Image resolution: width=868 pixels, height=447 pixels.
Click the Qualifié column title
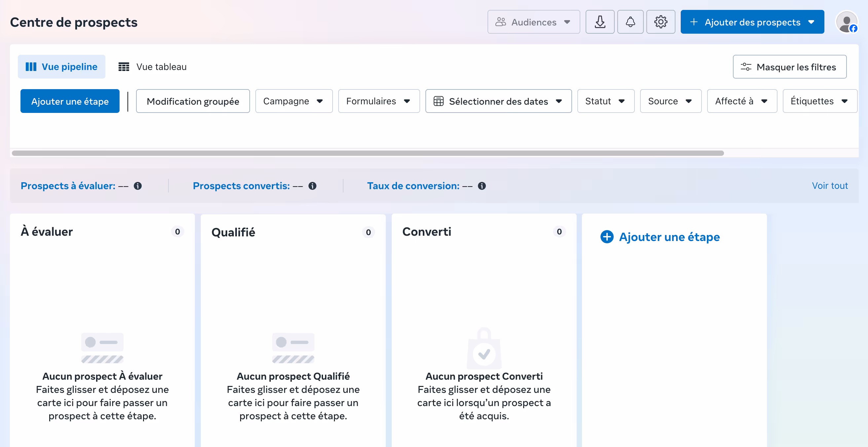(x=233, y=232)
